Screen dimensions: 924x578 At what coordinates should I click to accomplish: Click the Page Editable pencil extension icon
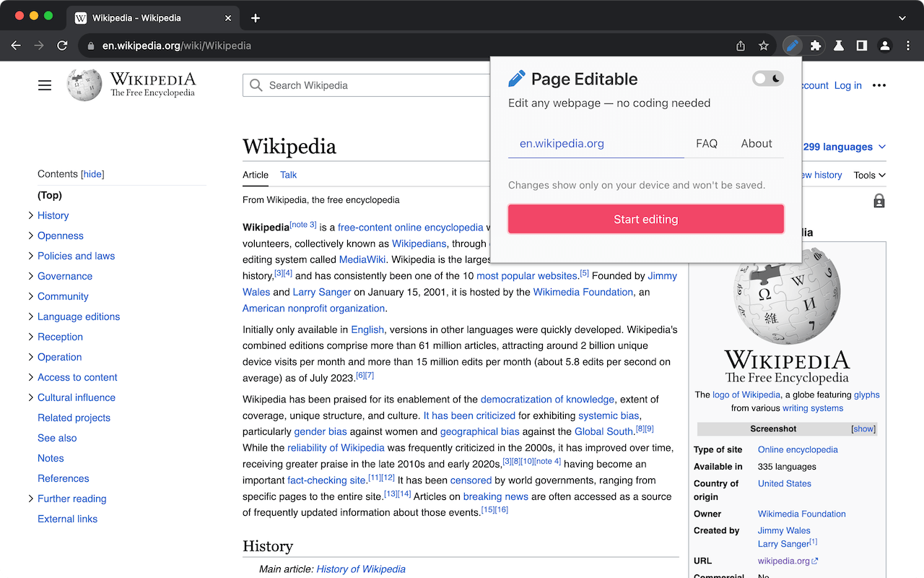(x=792, y=45)
